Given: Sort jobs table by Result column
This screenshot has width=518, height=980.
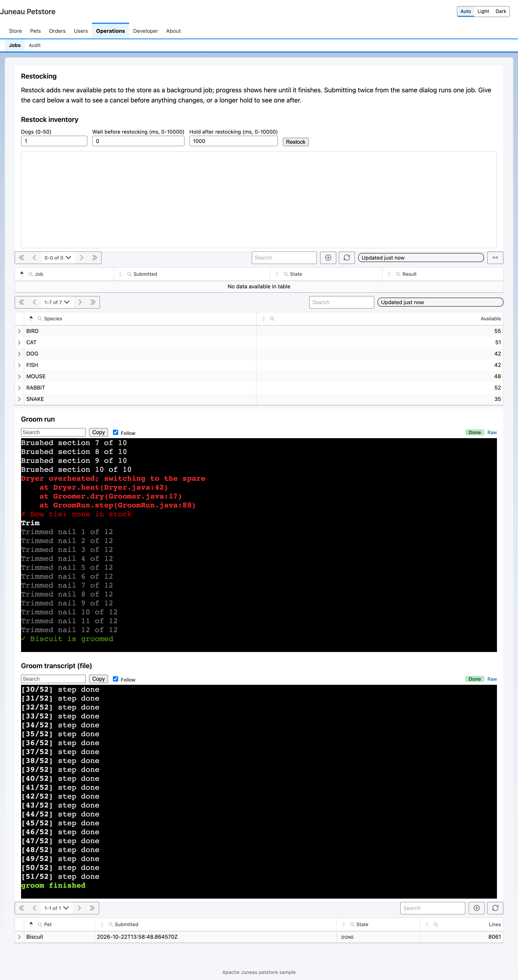Looking at the screenshot, I should 389,274.
